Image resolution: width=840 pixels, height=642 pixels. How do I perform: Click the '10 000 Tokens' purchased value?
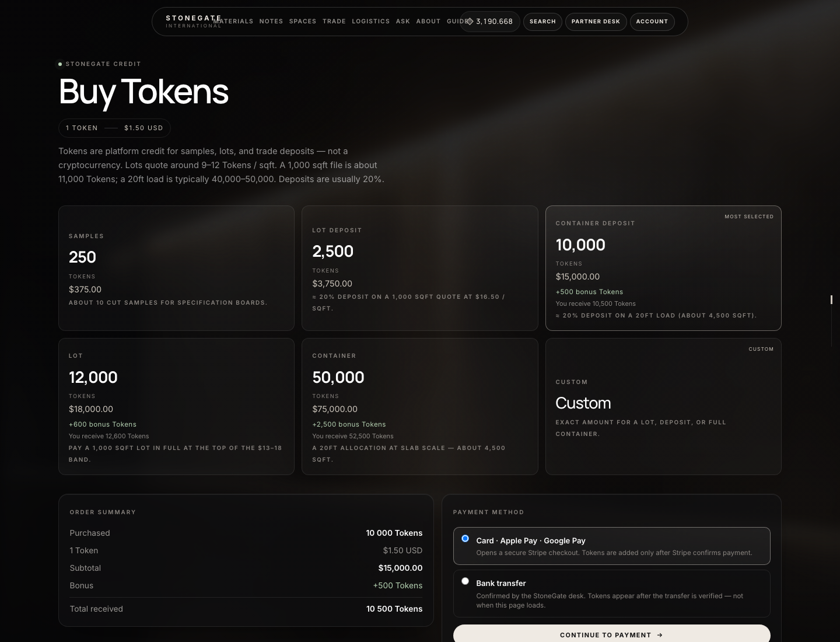(x=394, y=533)
